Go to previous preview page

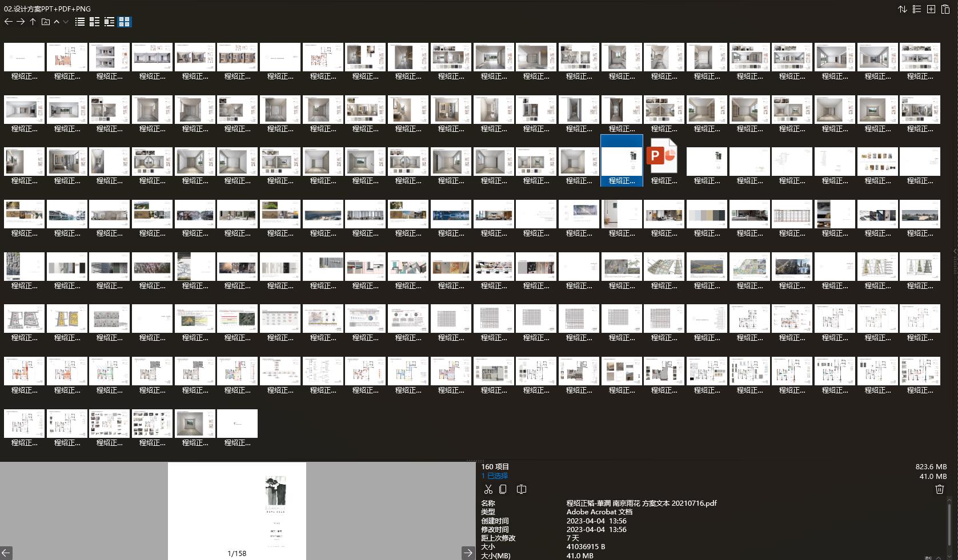pyautogui.click(x=6, y=553)
